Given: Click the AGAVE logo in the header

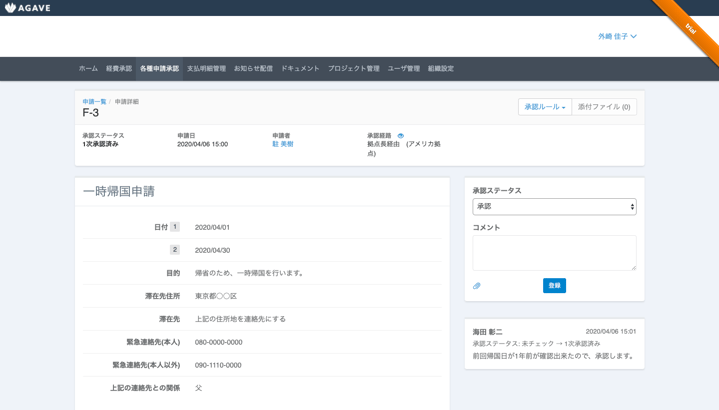Looking at the screenshot, I should tap(28, 8).
